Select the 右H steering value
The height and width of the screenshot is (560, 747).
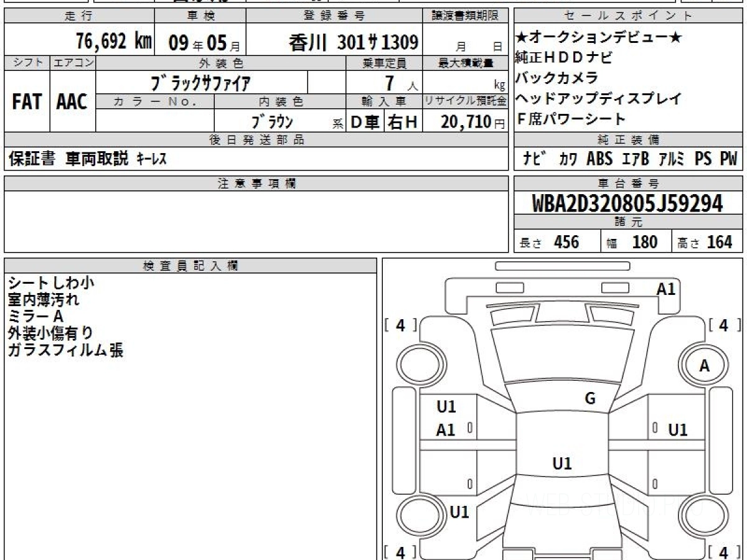pos(403,123)
